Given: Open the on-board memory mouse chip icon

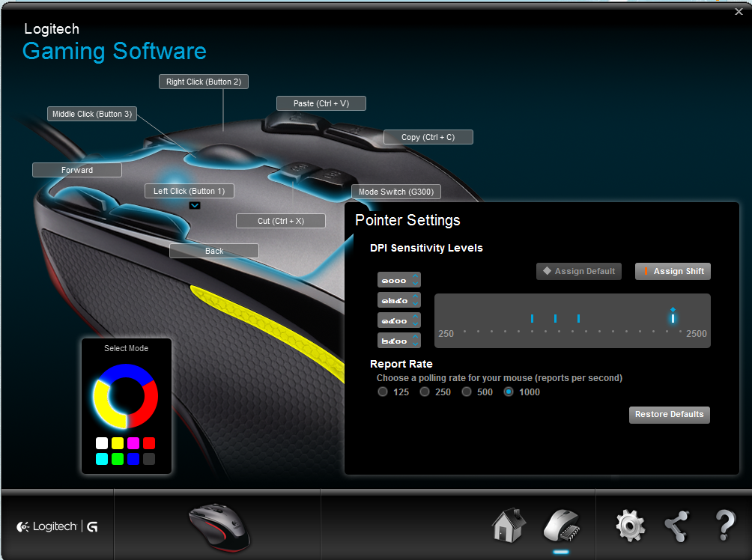Looking at the screenshot, I should click(562, 526).
